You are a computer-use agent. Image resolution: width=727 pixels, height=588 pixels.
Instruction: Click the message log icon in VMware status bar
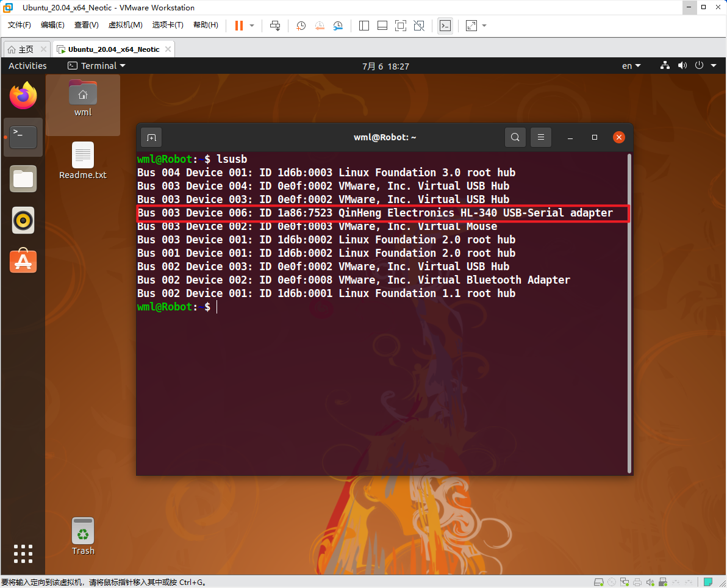708,582
